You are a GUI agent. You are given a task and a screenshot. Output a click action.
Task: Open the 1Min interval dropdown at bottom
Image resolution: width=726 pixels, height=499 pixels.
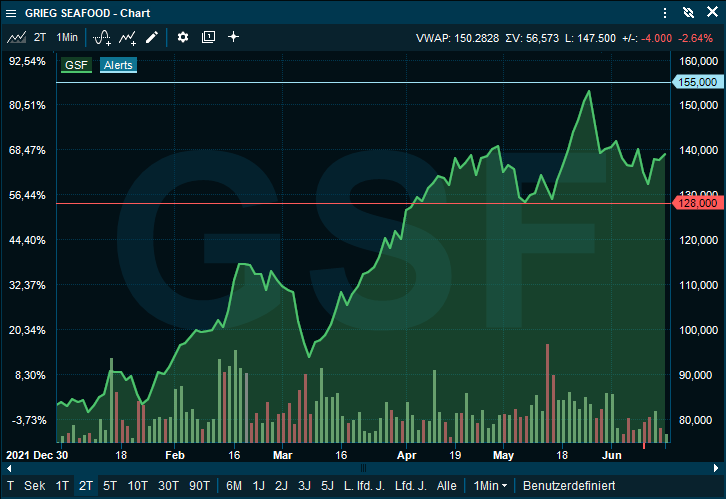click(489, 485)
